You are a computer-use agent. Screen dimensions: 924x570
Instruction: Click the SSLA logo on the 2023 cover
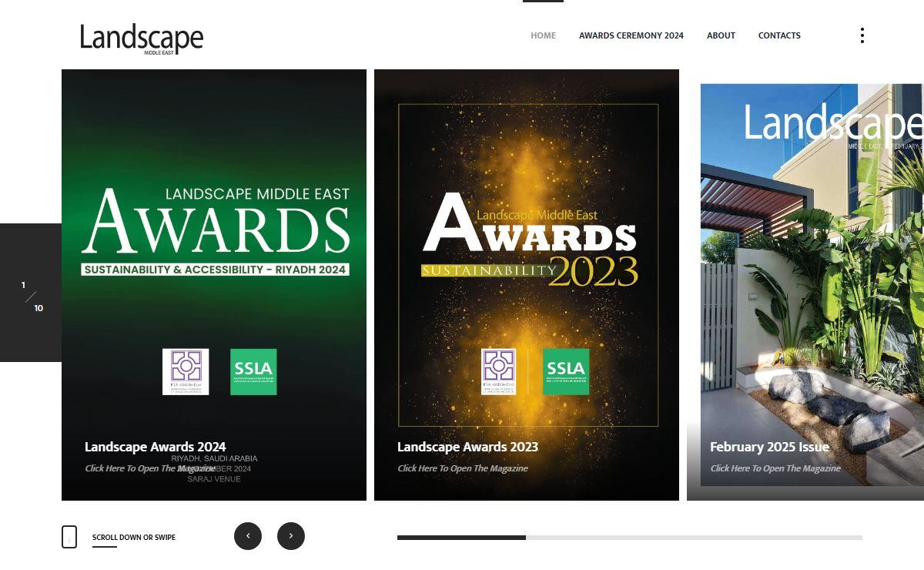(x=566, y=372)
